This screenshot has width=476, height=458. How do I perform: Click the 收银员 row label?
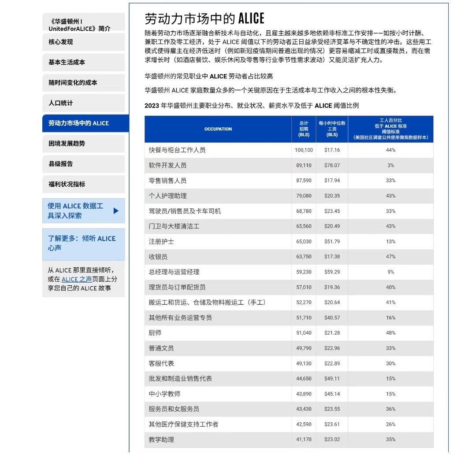[158, 257]
